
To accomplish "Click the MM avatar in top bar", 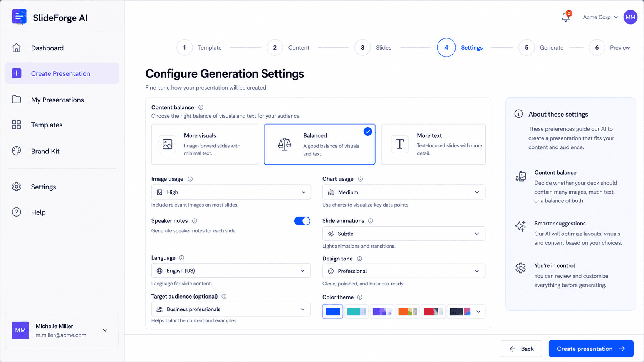I will (x=631, y=17).
